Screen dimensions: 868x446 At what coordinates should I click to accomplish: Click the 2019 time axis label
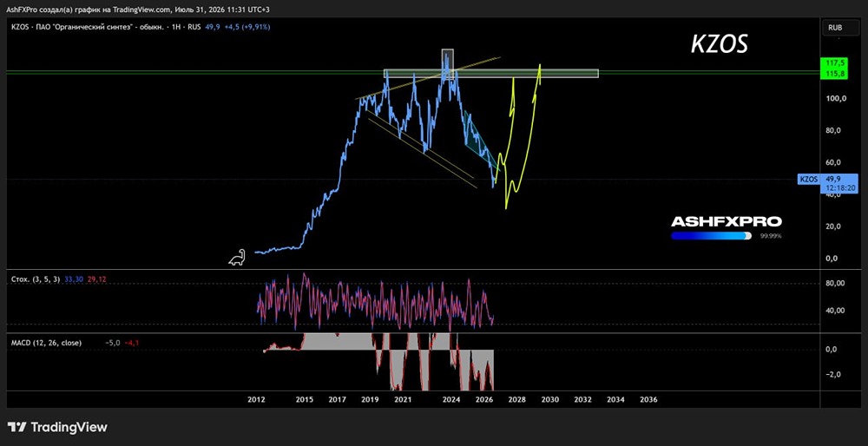coord(370,399)
